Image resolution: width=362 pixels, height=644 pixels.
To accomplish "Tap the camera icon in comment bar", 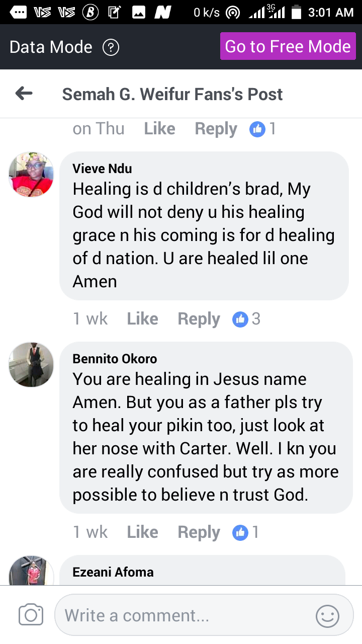I will pos(31,615).
